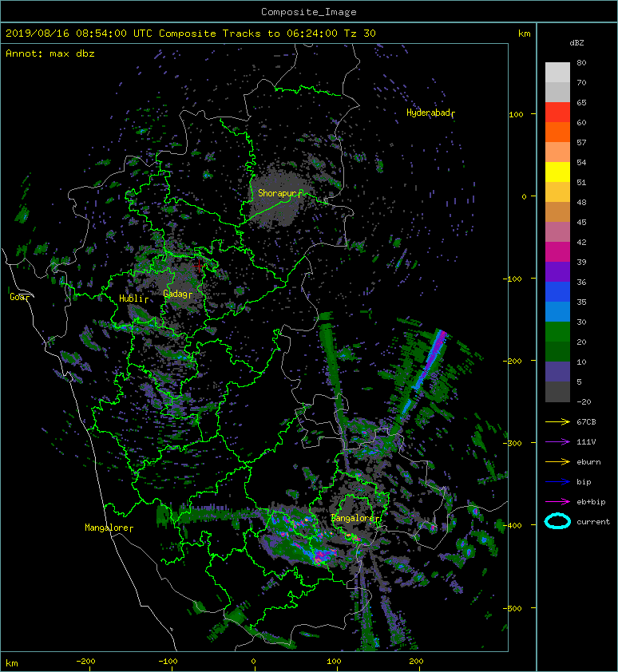Click the 200 tick label on horizontal axis
This screenshot has height=672, width=618.
[x=416, y=662]
